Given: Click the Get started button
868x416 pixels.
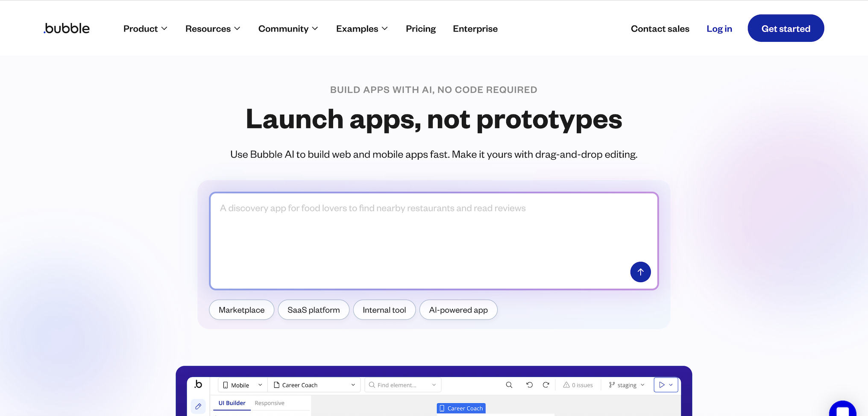Looking at the screenshot, I should tap(786, 28).
